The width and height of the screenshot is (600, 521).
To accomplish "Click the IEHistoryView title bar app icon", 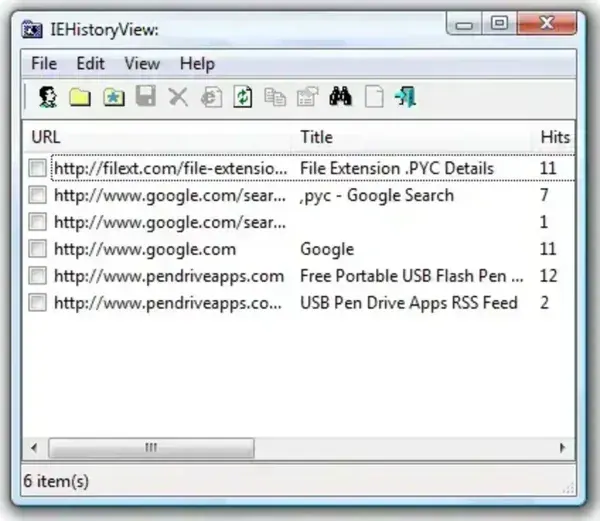I will click(32, 29).
